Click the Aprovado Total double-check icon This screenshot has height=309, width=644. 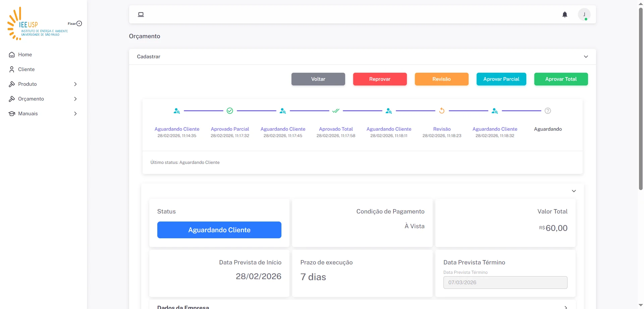336,111
